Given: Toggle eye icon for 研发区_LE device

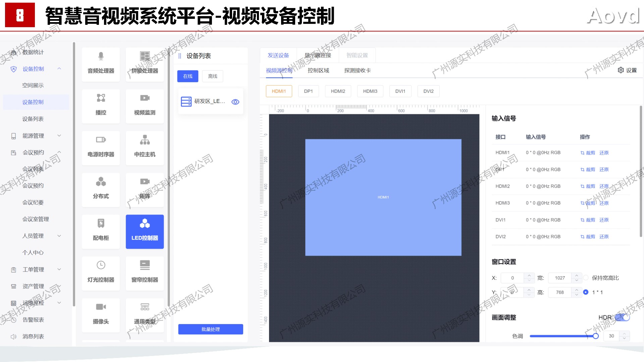Looking at the screenshot, I should coord(235,102).
